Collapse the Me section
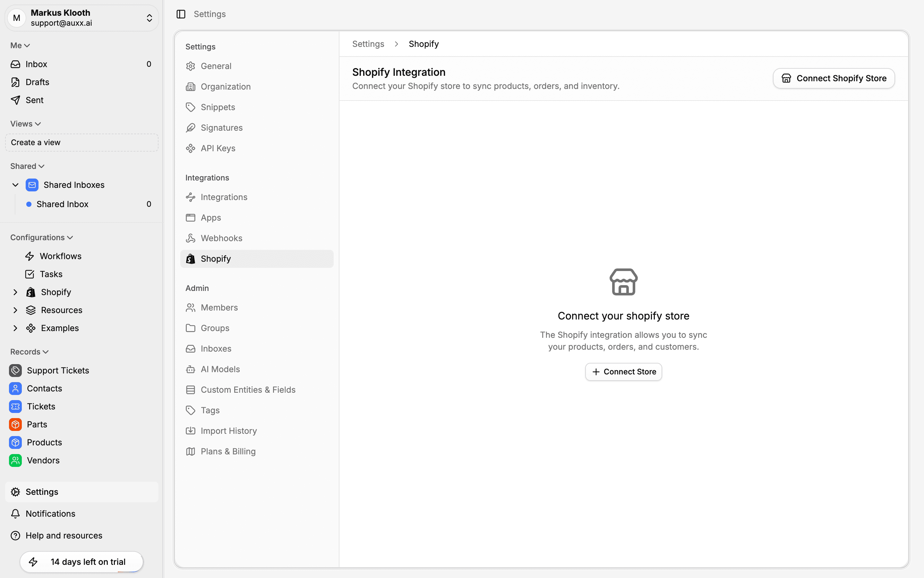This screenshot has height=578, width=924. (x=20, y=46)
